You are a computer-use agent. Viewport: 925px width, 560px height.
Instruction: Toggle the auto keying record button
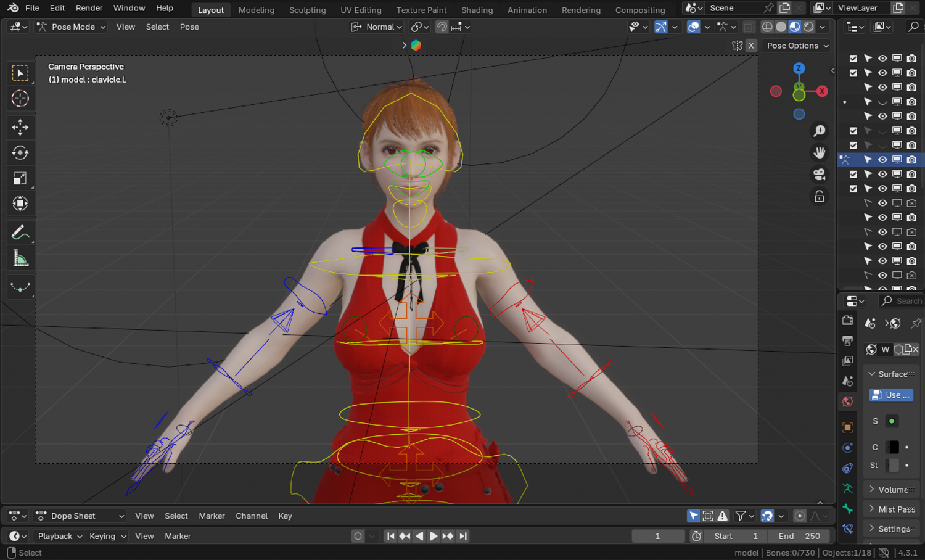pos(358,537)
